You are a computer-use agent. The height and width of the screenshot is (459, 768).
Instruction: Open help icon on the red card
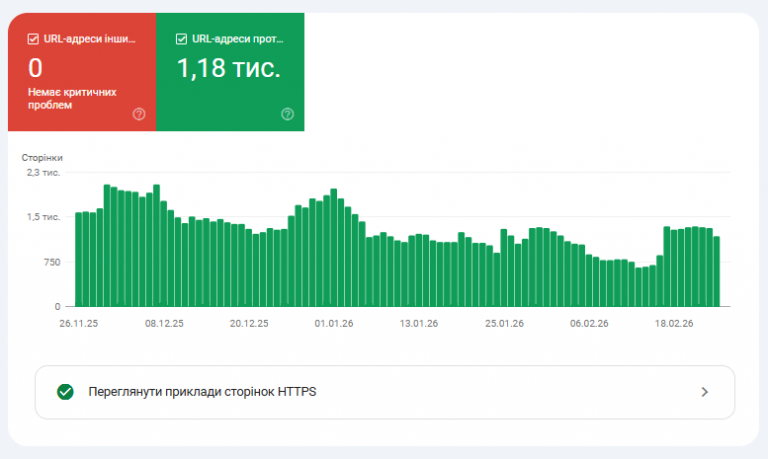click(139, 114)
